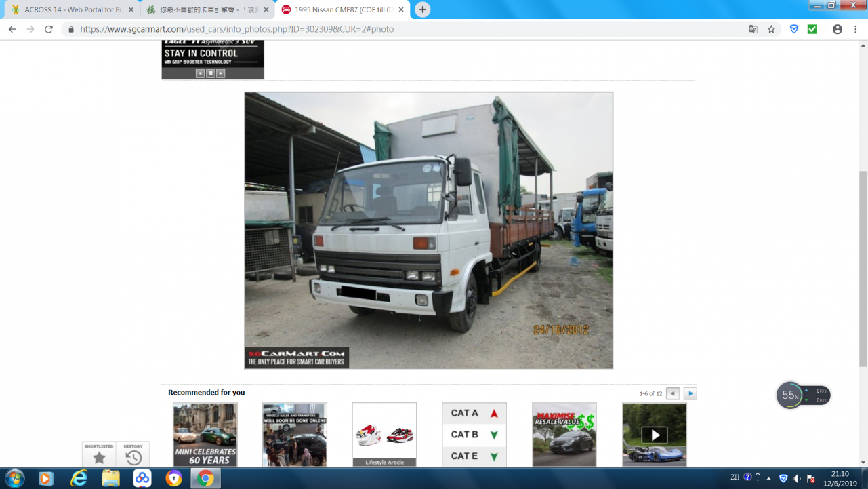The height and width of the screenshot is (489, 868).
Task: Open the blue shield tray icon
Action: (783, 478)
